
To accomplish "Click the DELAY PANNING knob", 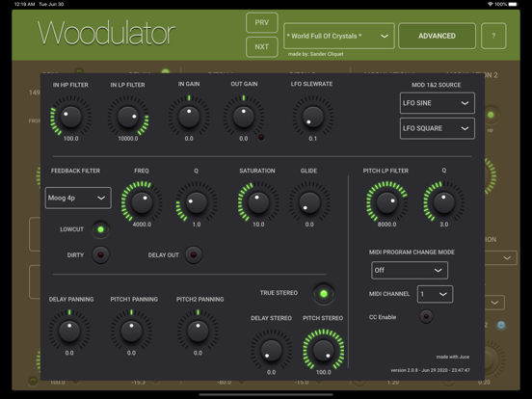I will 69,331.
